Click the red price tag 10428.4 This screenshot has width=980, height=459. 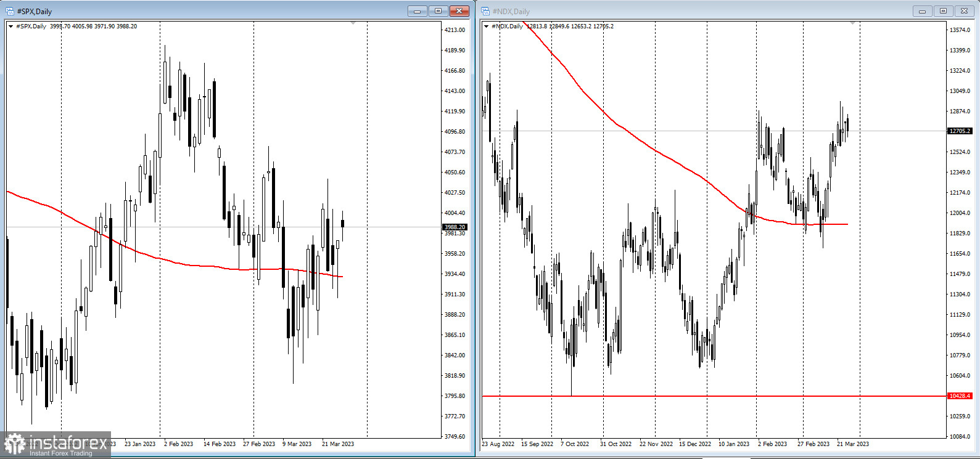pyautogui.click(x=960, y=396)
